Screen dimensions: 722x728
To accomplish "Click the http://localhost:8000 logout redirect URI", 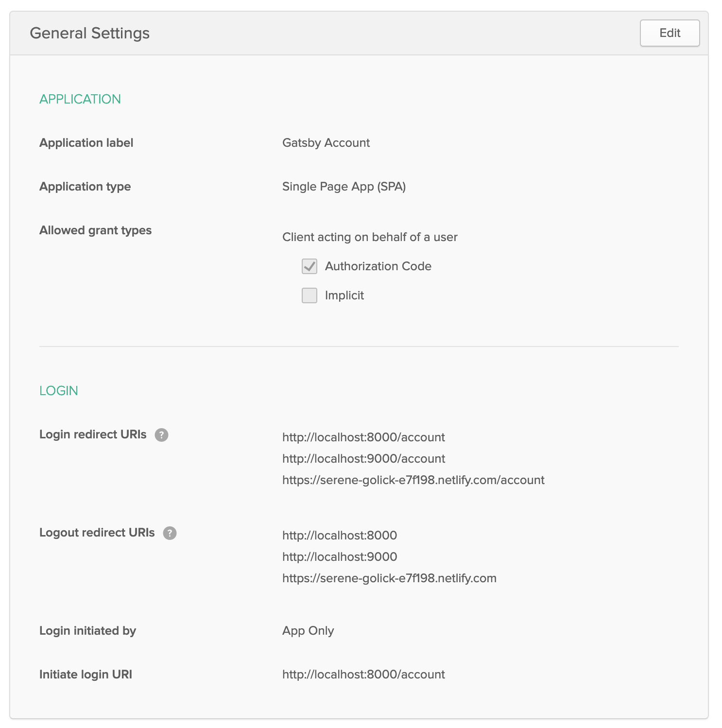I will pyautogui.click(x=340, y=536).
